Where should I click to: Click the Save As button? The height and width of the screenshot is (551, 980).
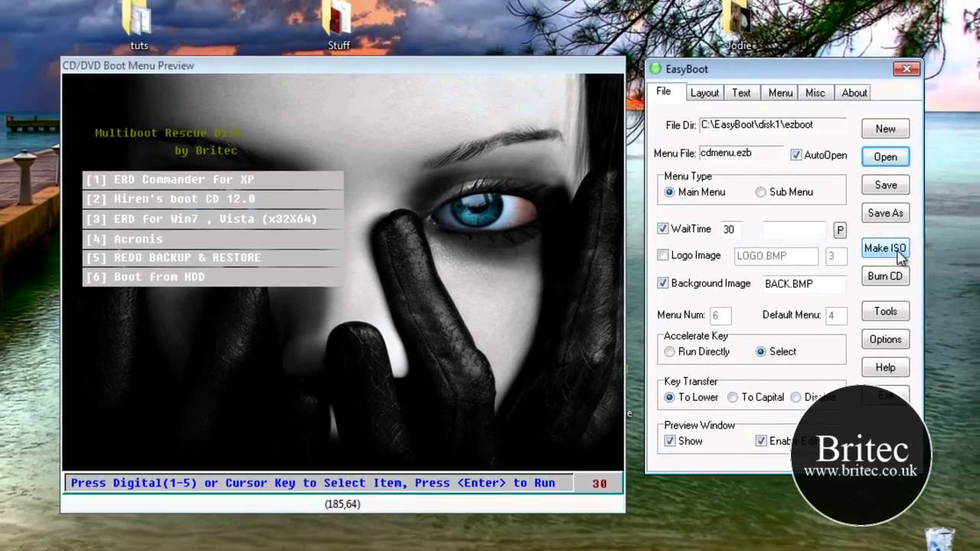point(885,214)
